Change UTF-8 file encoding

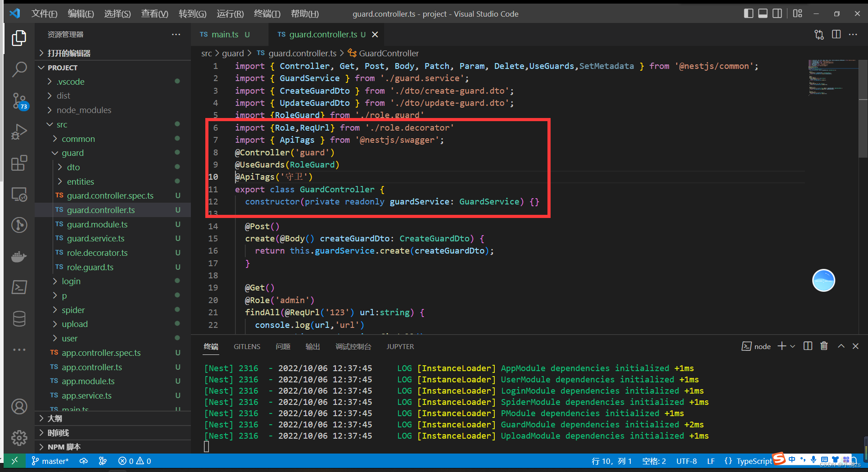pyautogui.click(x=686, y=461)
